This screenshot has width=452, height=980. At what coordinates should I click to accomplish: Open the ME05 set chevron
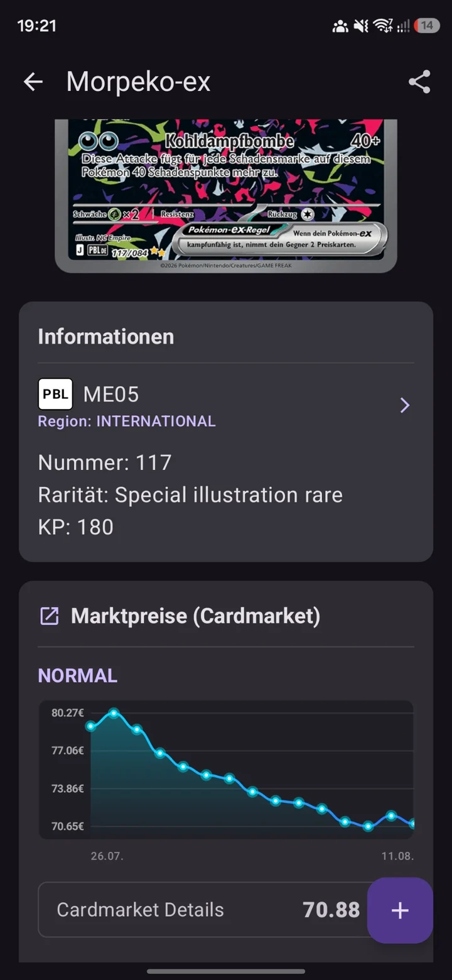click(405, 405)
